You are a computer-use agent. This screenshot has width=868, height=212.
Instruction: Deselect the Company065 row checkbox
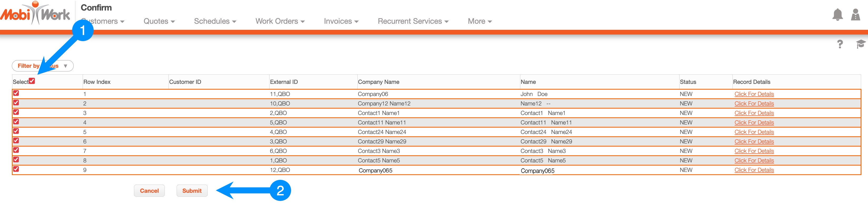(16, 169)
